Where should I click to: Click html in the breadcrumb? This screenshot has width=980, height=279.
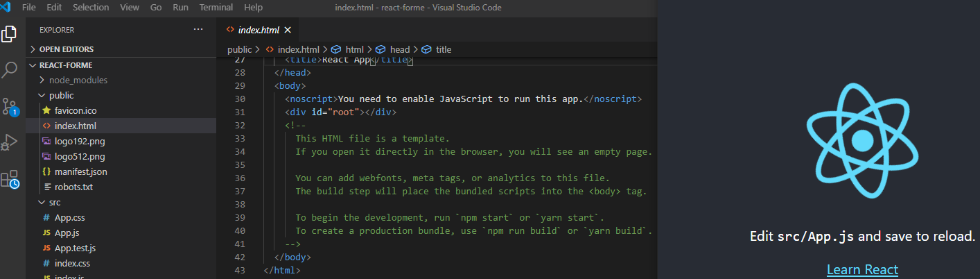tap(354, 49)
